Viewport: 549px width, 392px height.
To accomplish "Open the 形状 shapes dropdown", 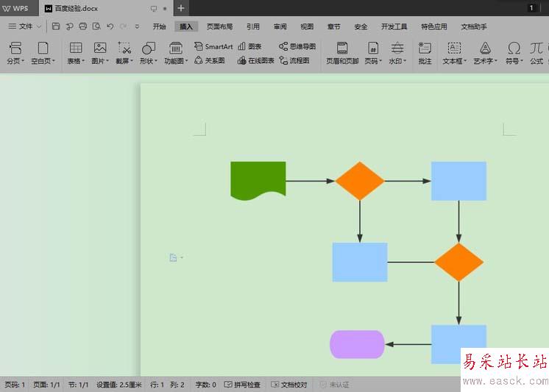I will [x=149, y=61].
